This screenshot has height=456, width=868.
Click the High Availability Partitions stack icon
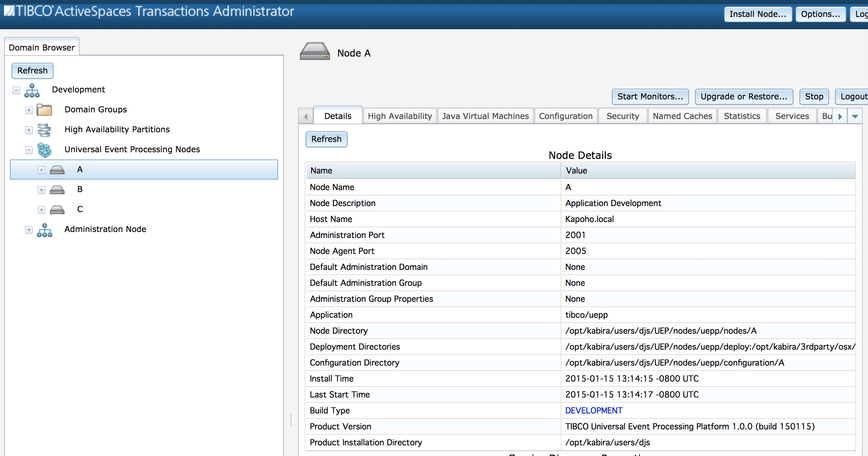pos(44,130)
